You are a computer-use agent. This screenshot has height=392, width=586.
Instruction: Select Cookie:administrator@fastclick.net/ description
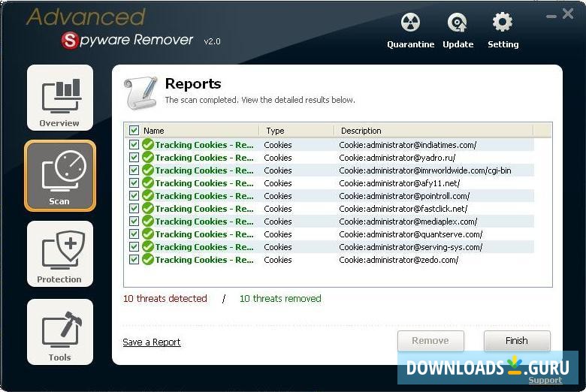pyautogui.click(x=403, y=209)
